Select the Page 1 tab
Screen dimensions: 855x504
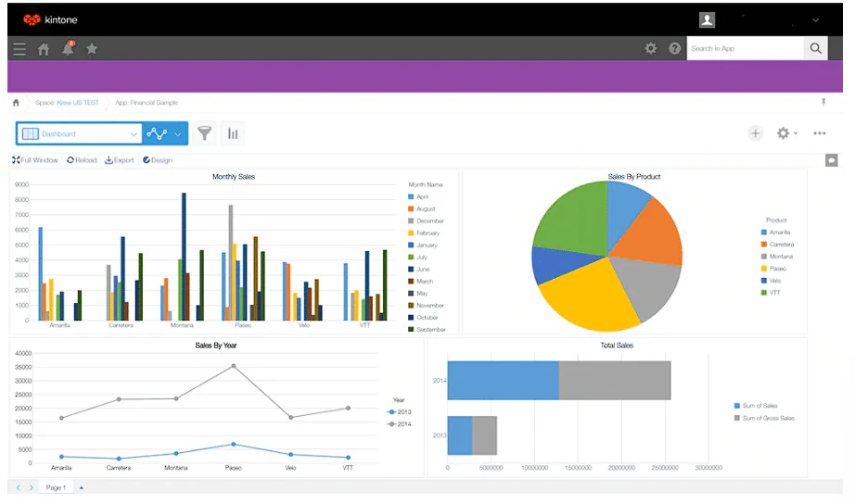point(56,487)
